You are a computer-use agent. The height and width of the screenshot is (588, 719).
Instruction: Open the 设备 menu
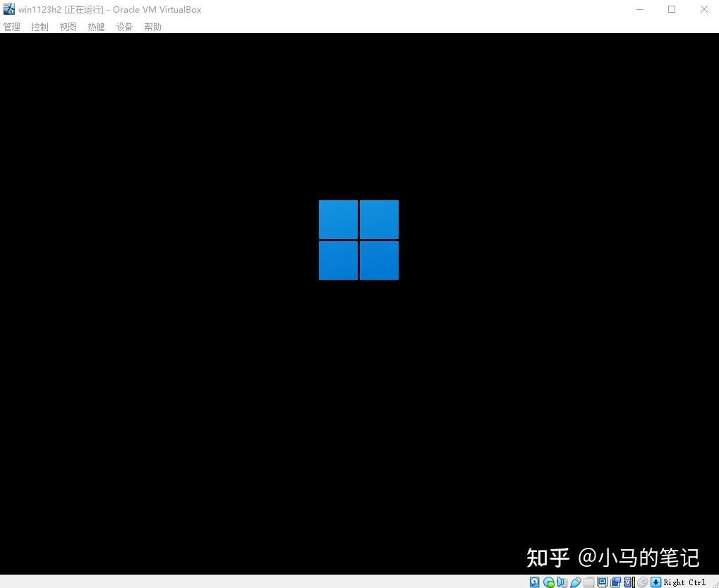(124, 27)
